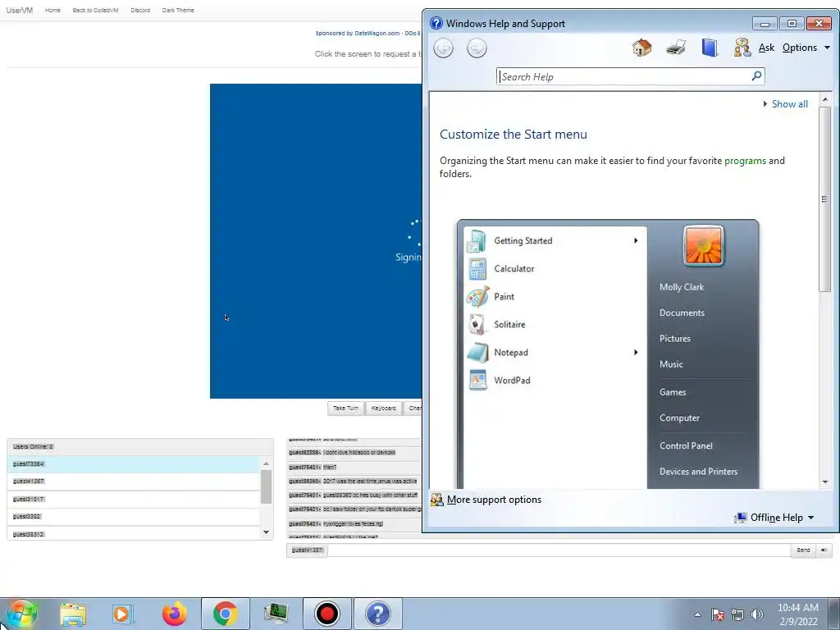
Task: Click the chat message input field
Action: 559,550
